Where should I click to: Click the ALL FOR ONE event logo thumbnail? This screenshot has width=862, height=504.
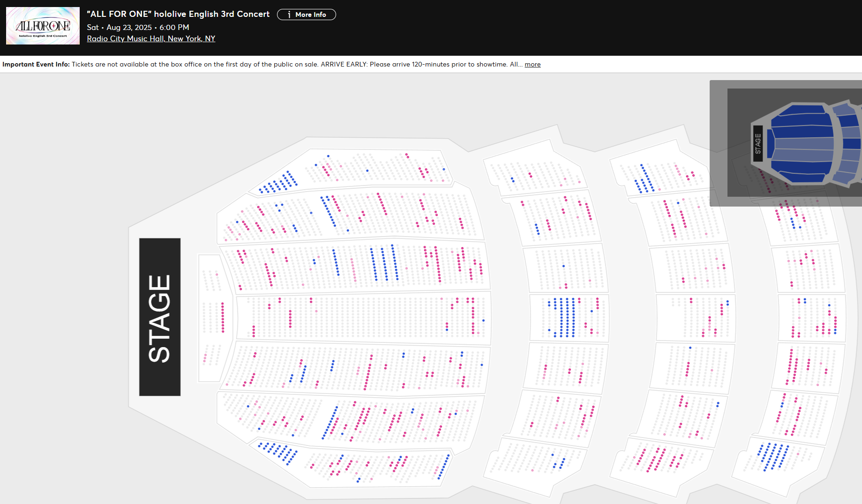tap(43, 26)
